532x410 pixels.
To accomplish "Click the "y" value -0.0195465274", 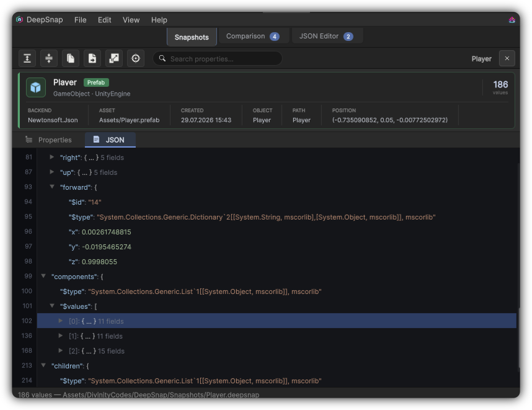I will (106, 247).
